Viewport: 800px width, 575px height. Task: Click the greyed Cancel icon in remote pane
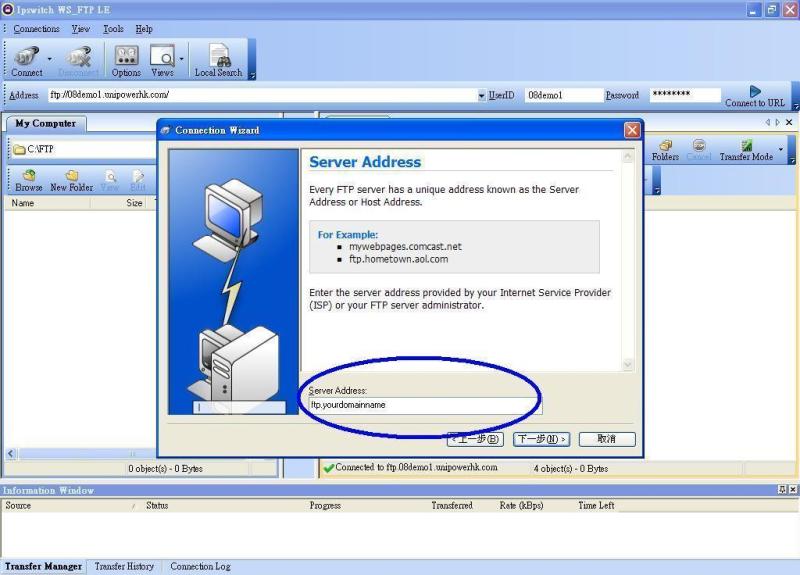(699, 151)
